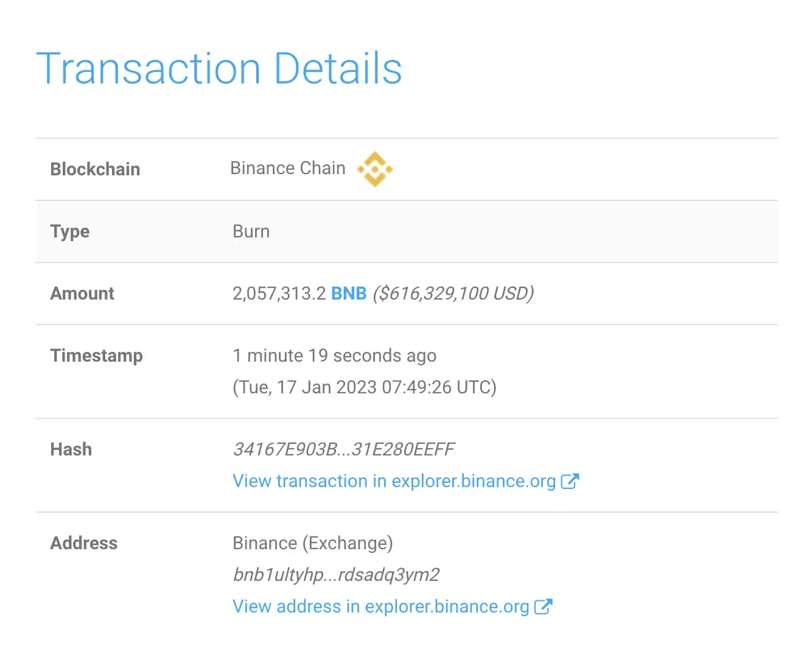Click the Amount row label
812x671 pixels.
82,293
